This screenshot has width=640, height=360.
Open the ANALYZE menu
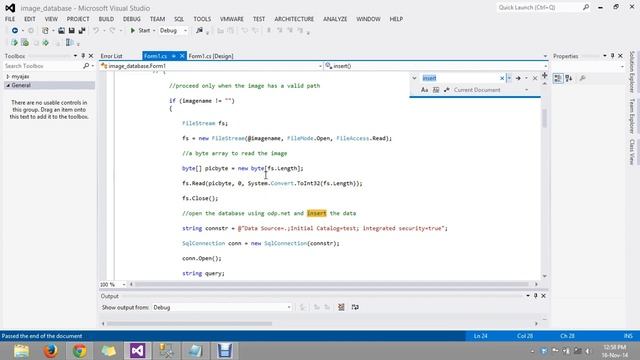[x=335, y=19]
